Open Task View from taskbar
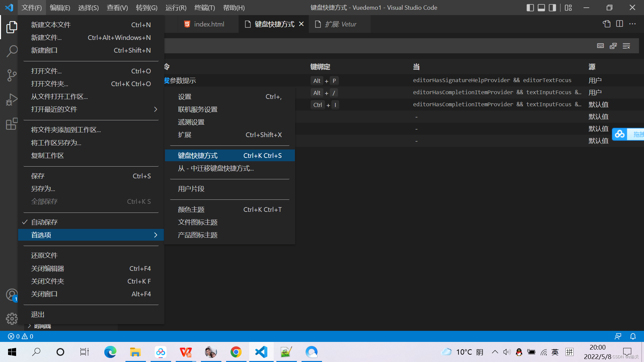 [85, 352]
